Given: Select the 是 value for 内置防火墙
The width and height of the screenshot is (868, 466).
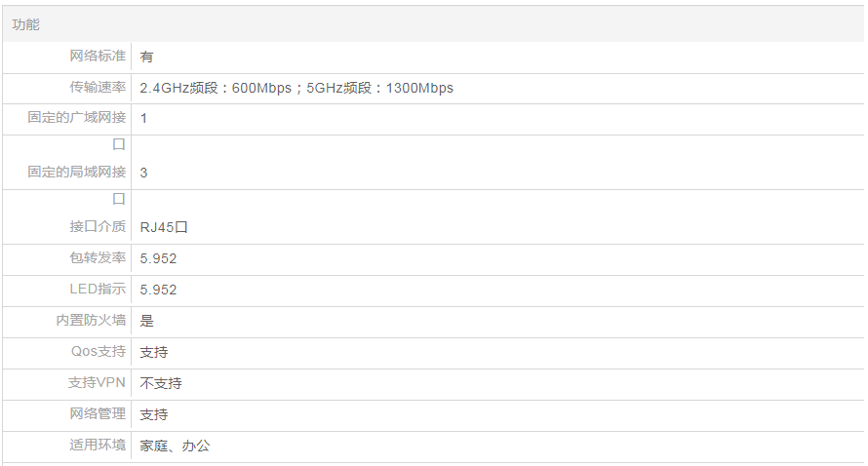Looking at the screenshot, I should click(x=147, y=321).
